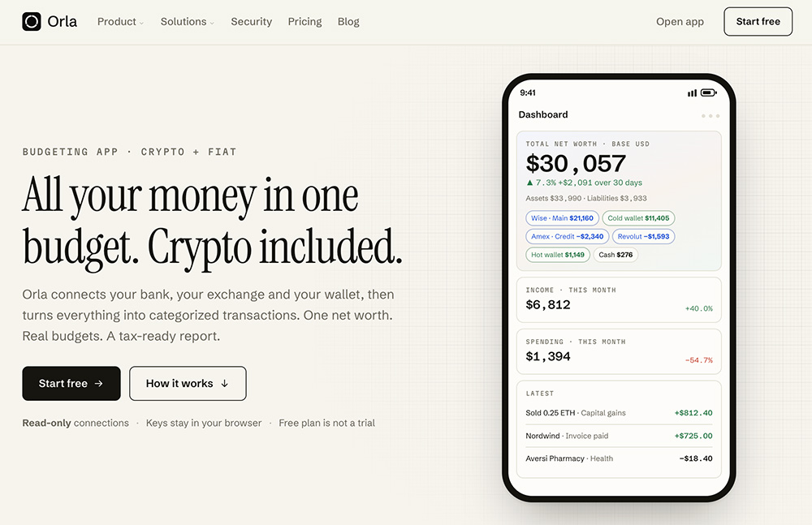
Task: Visit the Blog link
Action: [348, 22]
